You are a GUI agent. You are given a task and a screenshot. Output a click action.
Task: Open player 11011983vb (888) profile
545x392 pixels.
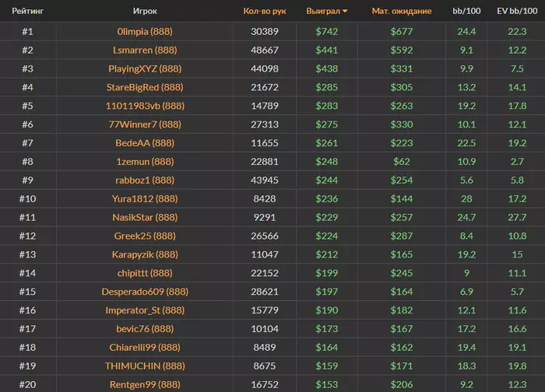click(145, 106)
